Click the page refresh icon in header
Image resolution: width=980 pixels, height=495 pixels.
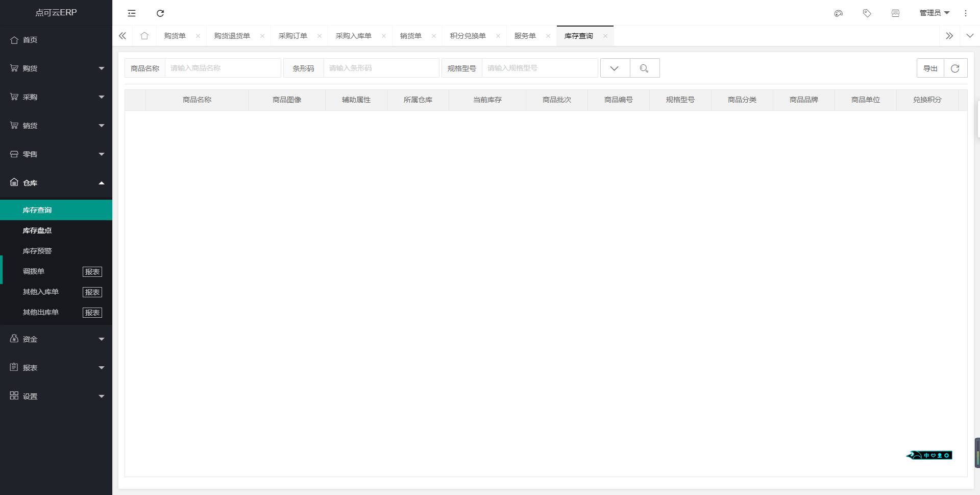(x=160, y=13)
